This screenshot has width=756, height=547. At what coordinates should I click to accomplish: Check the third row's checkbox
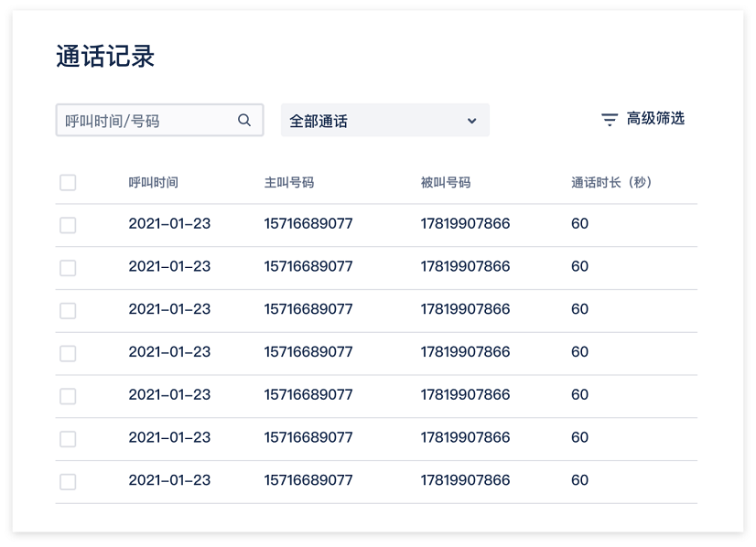[68, 309]
